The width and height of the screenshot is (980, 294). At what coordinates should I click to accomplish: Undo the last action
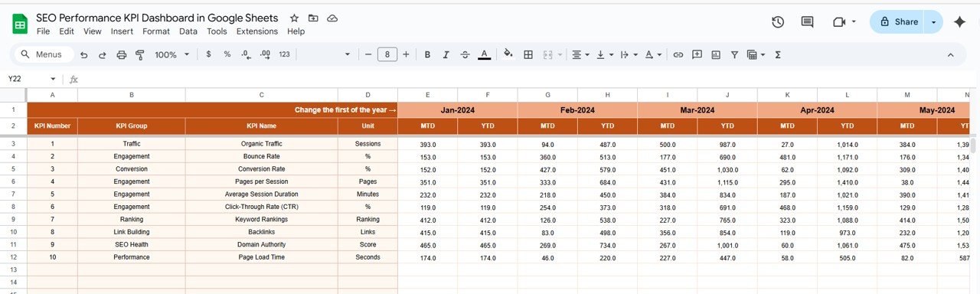[83, 54]
